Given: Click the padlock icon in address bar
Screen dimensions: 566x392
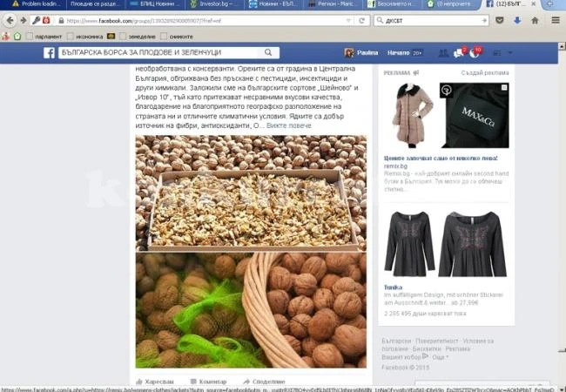Looking at the screenshot, I should point(61,21).
